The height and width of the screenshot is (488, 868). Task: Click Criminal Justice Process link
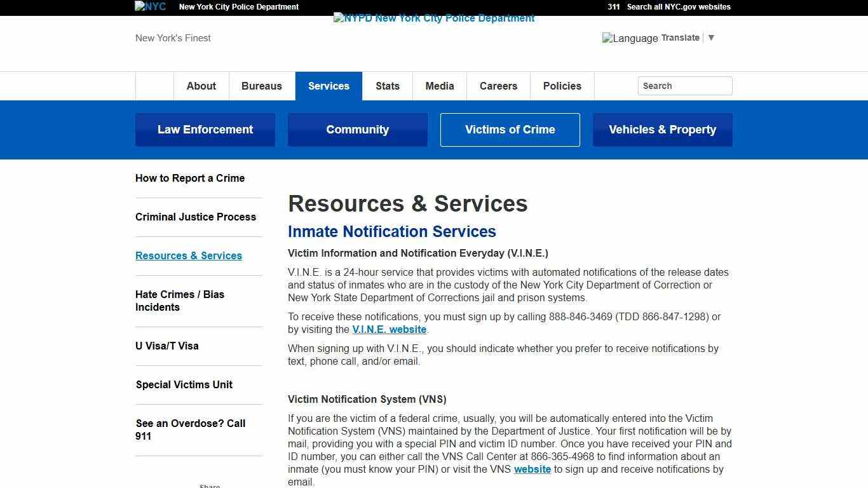point(196,217)
